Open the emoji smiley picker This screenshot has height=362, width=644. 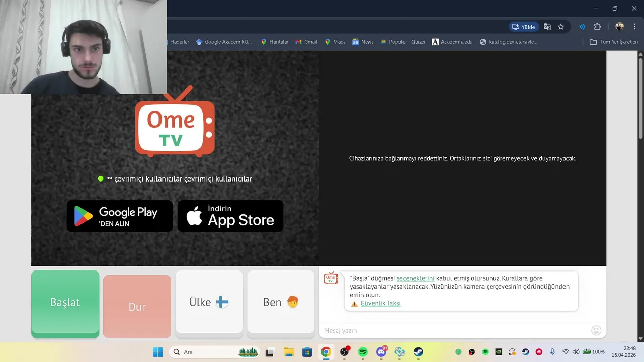[x=596, y=330]
